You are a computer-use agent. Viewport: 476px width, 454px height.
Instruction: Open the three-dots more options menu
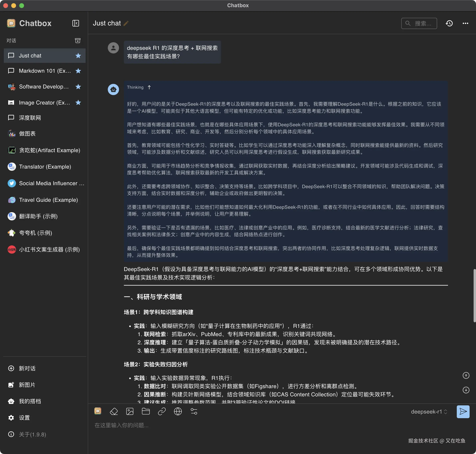click(x=465, y=23)
